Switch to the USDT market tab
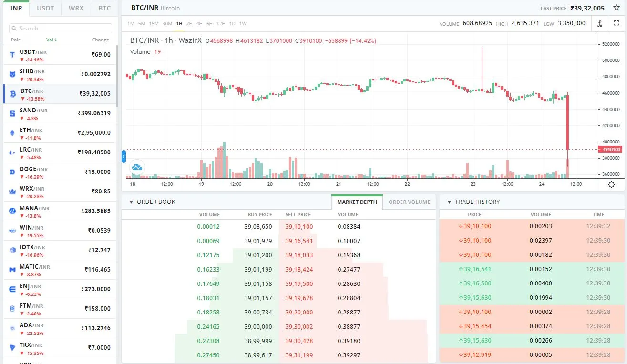 click(45, 8)
